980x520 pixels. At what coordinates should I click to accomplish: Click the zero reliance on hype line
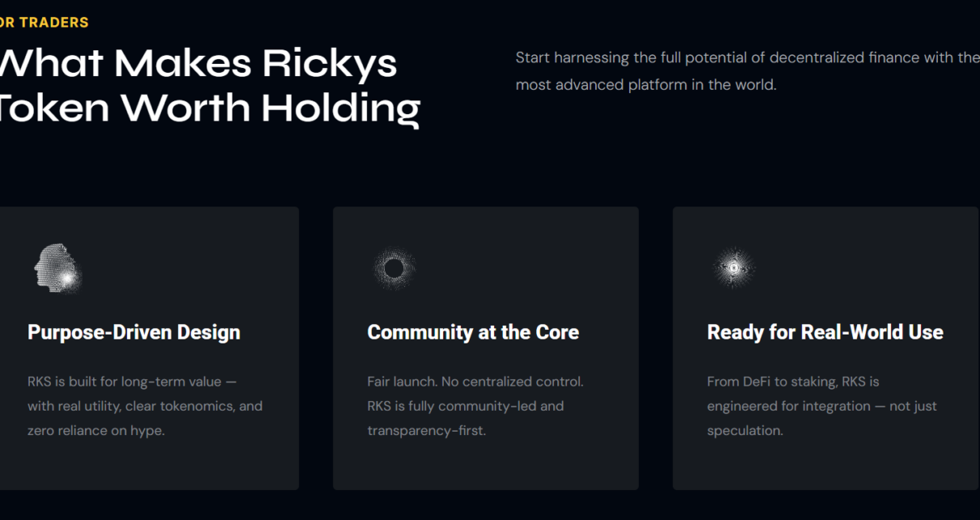tap(96, 431)
